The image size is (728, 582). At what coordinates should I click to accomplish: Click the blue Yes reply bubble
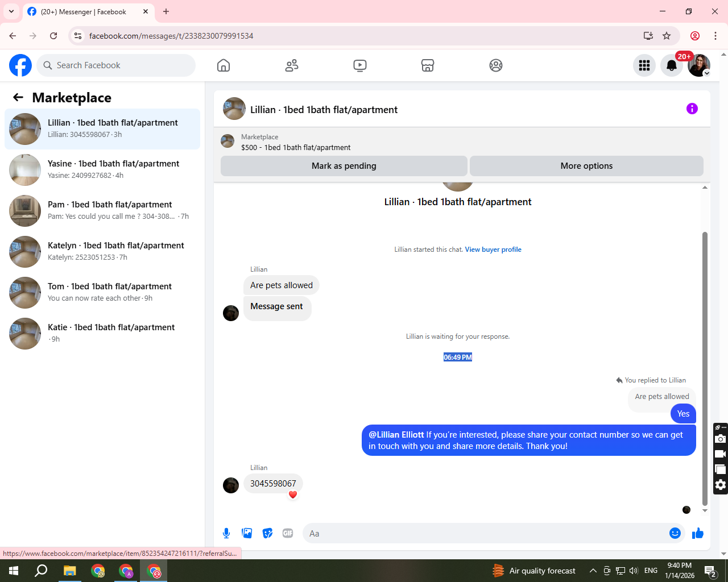683,414
